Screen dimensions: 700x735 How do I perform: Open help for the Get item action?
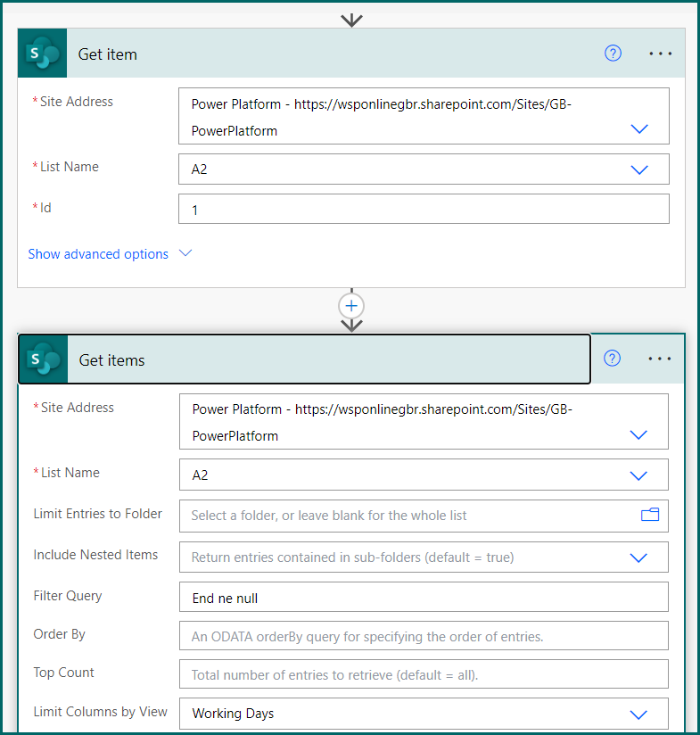pyautogui.click(x=613, y=54)
